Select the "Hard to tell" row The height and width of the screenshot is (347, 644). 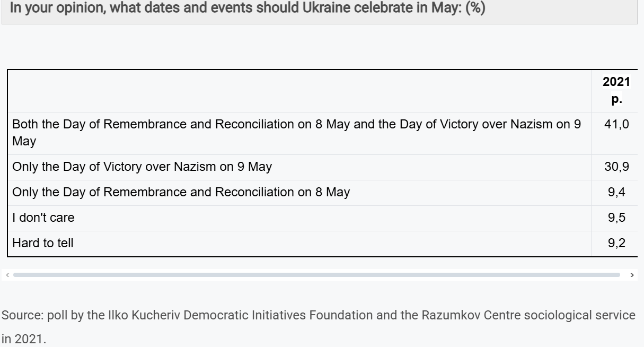click(x=43, y=243)
